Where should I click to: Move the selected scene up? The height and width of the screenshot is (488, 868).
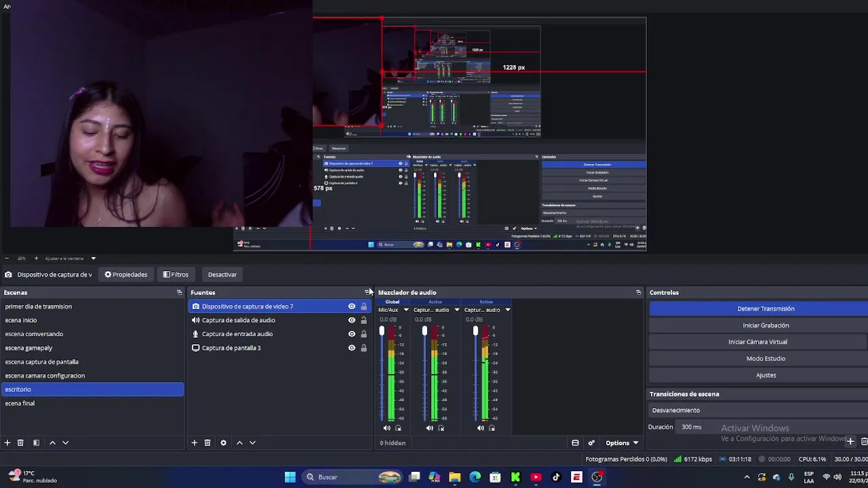tap(52, 443)
